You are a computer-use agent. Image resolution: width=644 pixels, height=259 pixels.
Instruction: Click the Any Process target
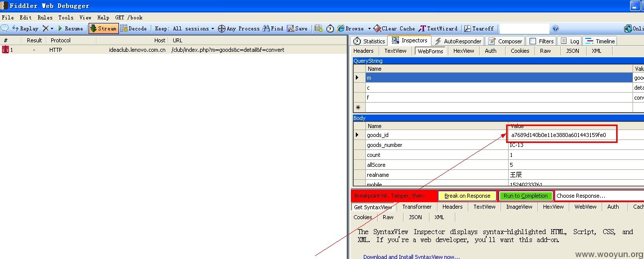pyautogui.click(x=238, y=28)
